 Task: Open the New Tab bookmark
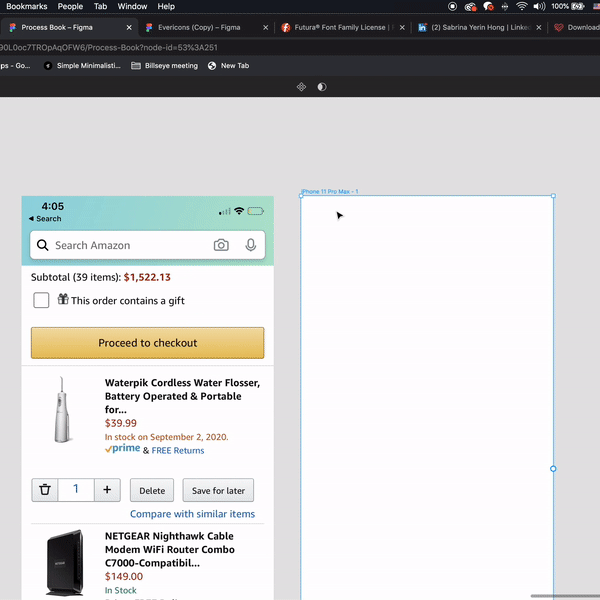(228, 66)
